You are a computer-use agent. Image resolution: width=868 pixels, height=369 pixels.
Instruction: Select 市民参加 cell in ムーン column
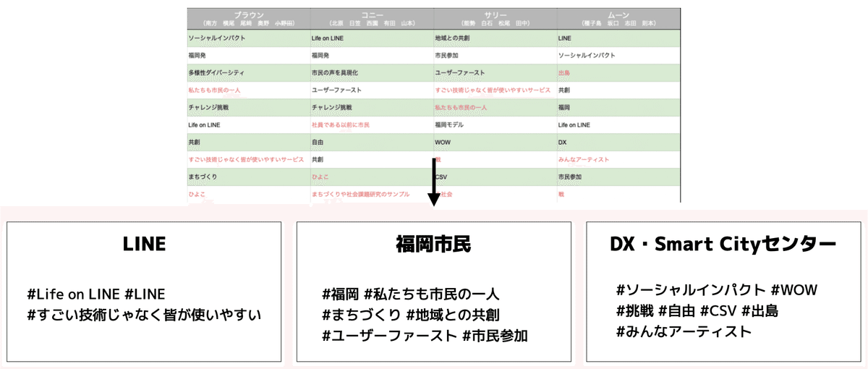pyautogui.click(x=618, y=177)
